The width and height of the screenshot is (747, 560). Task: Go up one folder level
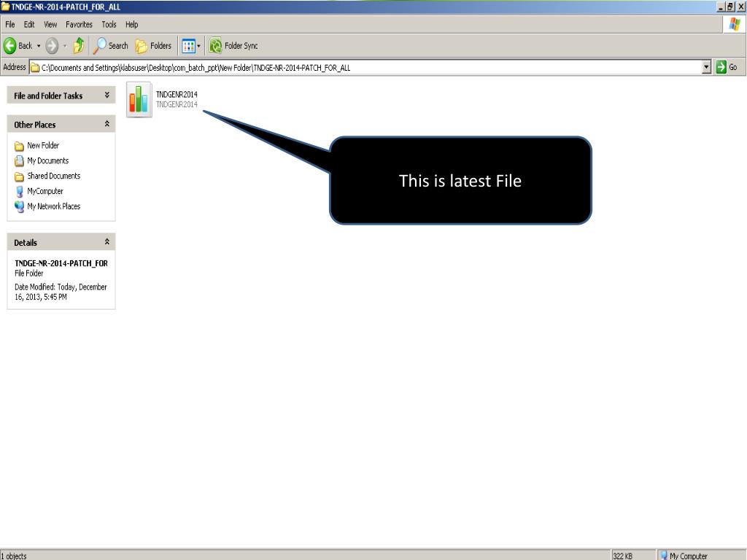(79, 46)
